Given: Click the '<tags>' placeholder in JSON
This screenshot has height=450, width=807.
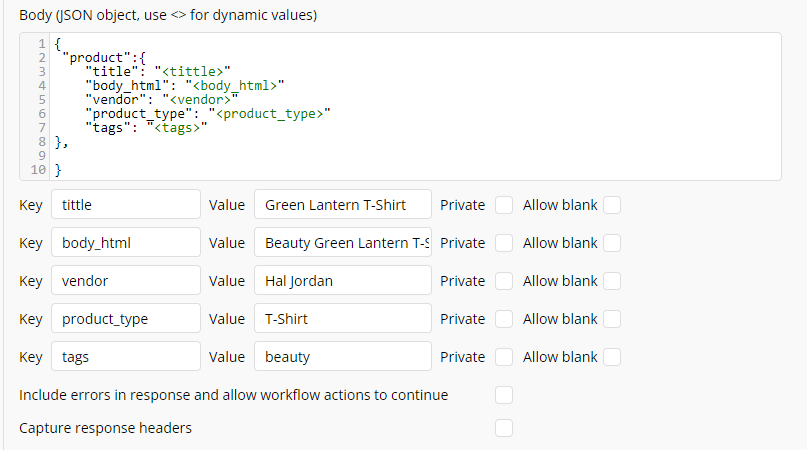Looking at the screenshot, I should pyautogui.click(x=177, y=128).
